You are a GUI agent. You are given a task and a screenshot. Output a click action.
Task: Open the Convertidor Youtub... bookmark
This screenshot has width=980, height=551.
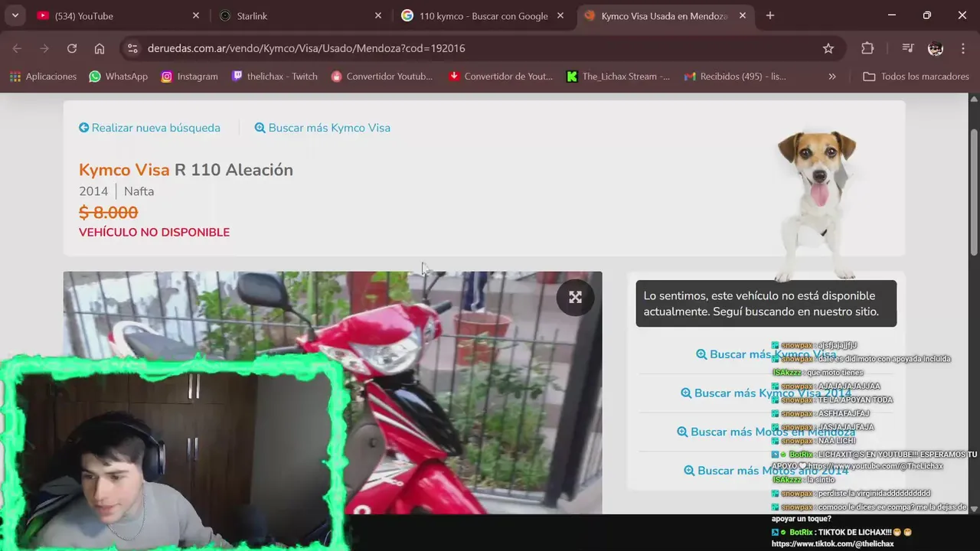[382, 77]
